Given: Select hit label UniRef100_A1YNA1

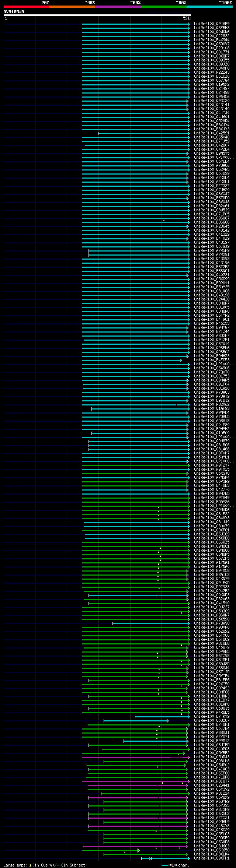Looking at the screenshot, I should pyautogui.click(x=212, y=562).
